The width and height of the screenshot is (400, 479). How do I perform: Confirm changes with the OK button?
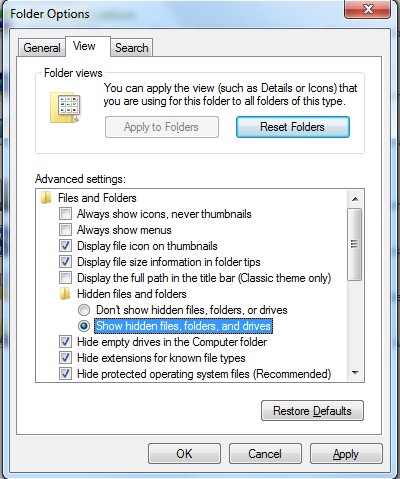[184, 454]
